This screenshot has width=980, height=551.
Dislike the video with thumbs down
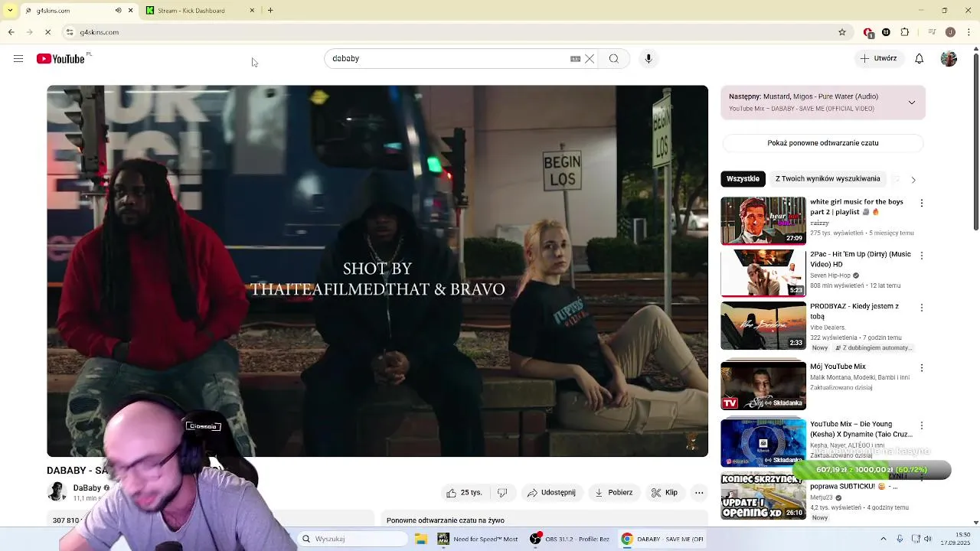pos(502,493)
